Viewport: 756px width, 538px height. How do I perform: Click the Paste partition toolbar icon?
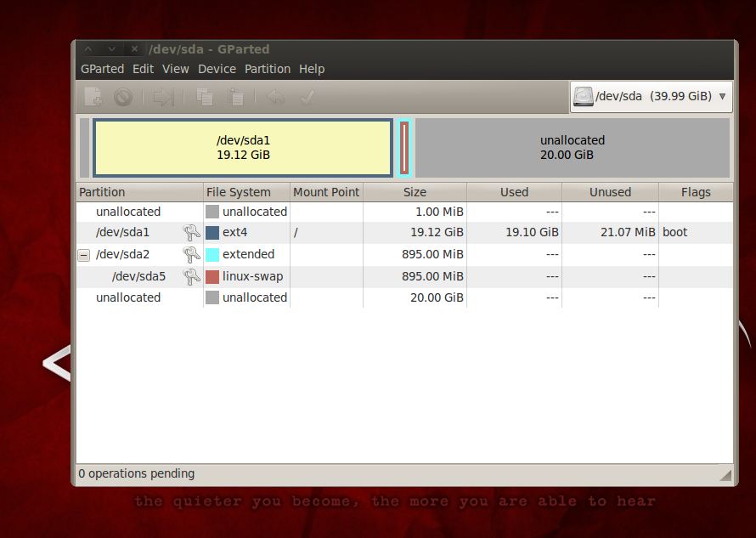pyautogui.click(x=236, y=97)
